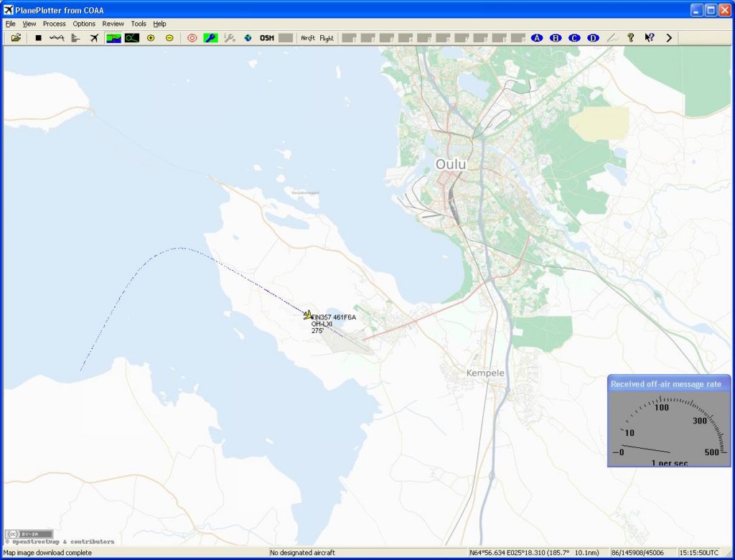Viewport: 735px width, 560px height.
Task: Select the blue circle D button
Action: (593, 38)
